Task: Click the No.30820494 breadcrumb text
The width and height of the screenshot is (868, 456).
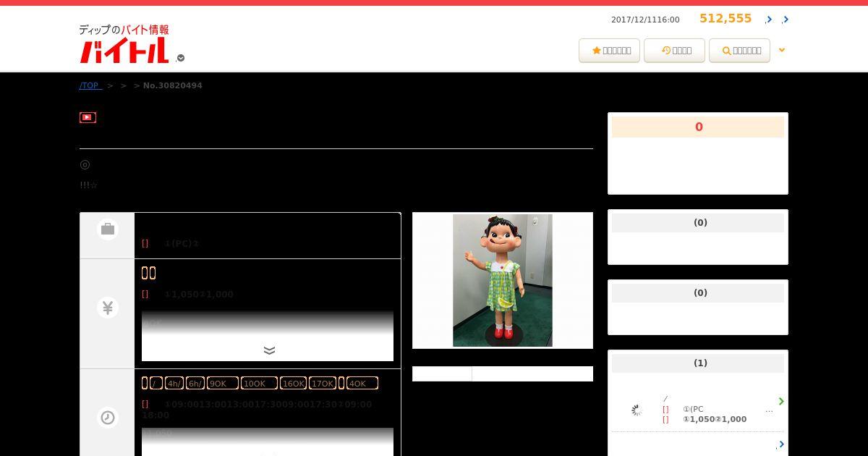Action: 173,85
